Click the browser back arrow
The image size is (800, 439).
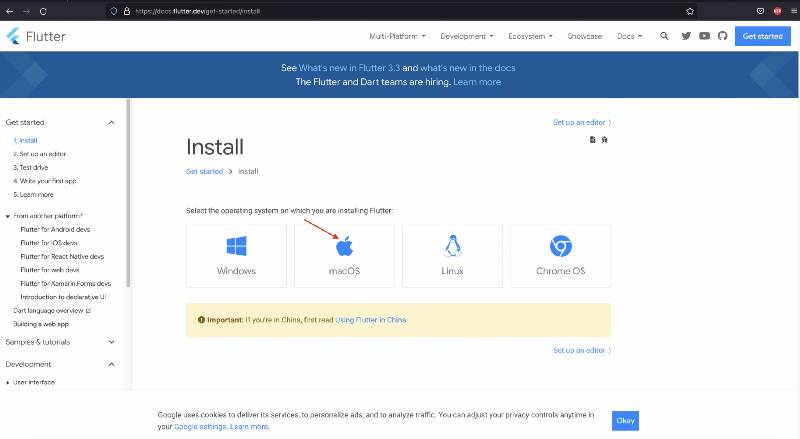click(10, 11)
